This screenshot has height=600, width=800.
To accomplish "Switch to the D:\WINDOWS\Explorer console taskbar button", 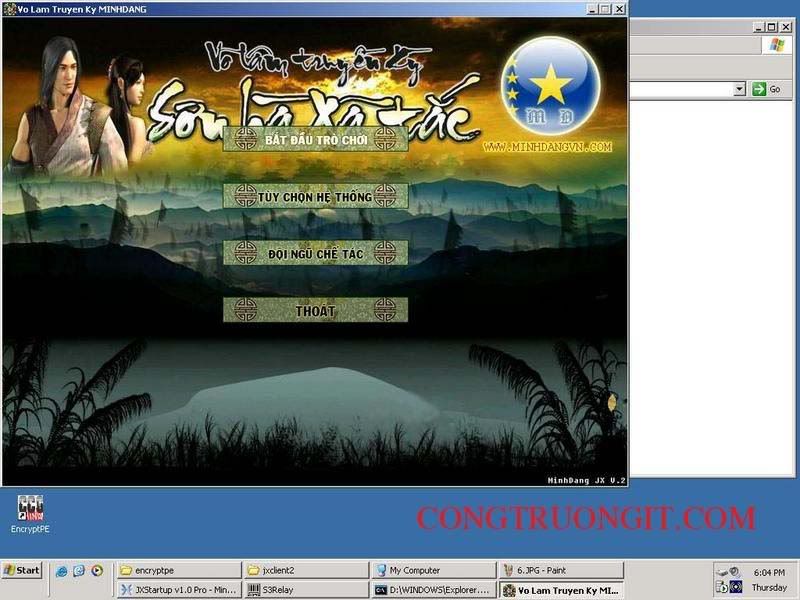I will (434, 590).
